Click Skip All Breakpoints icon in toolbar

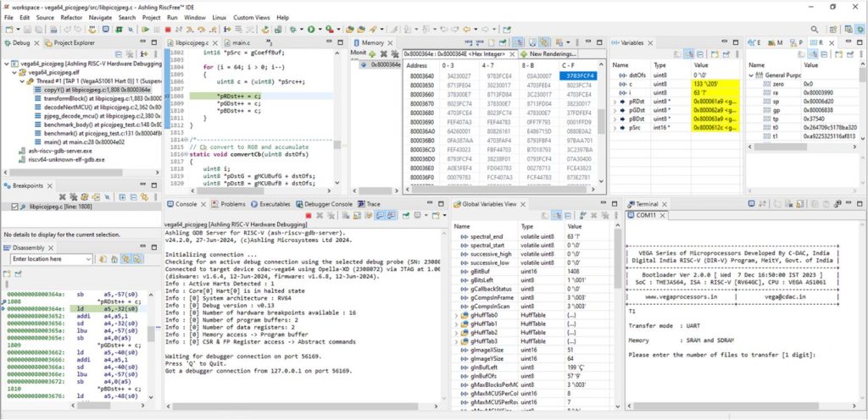pos(131,29)
